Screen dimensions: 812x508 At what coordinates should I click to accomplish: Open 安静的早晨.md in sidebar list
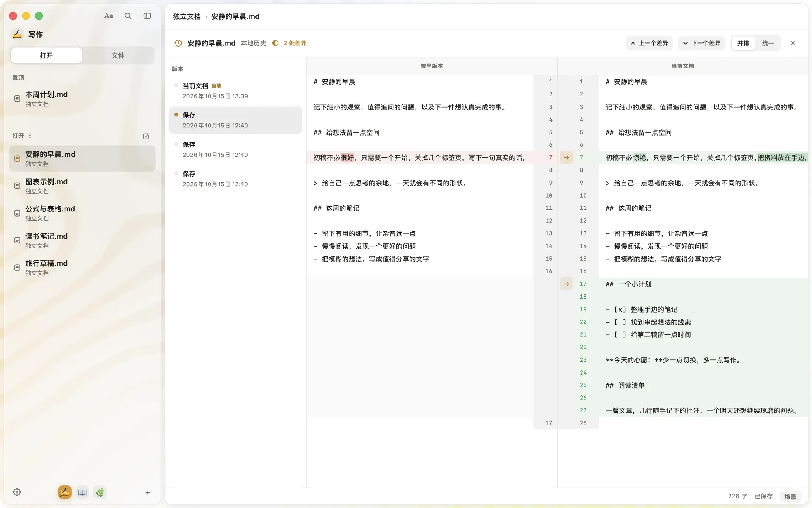[x=82, y=158]
